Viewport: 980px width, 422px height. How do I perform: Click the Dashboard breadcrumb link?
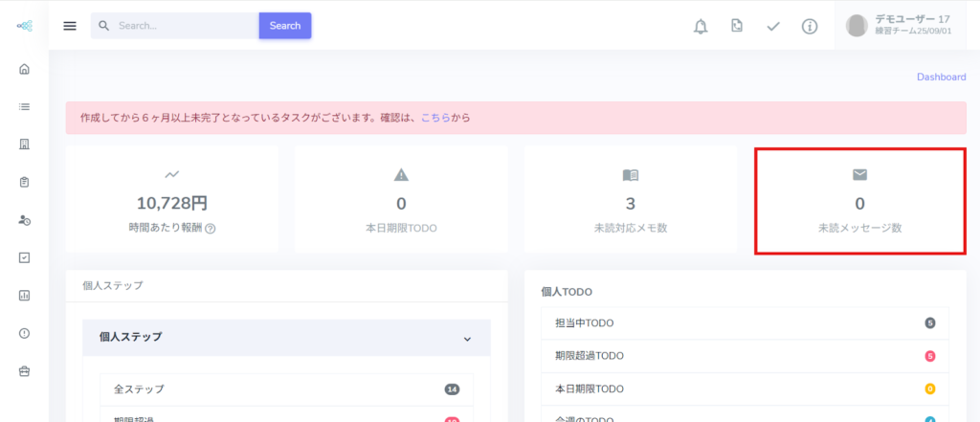(941, 77)
